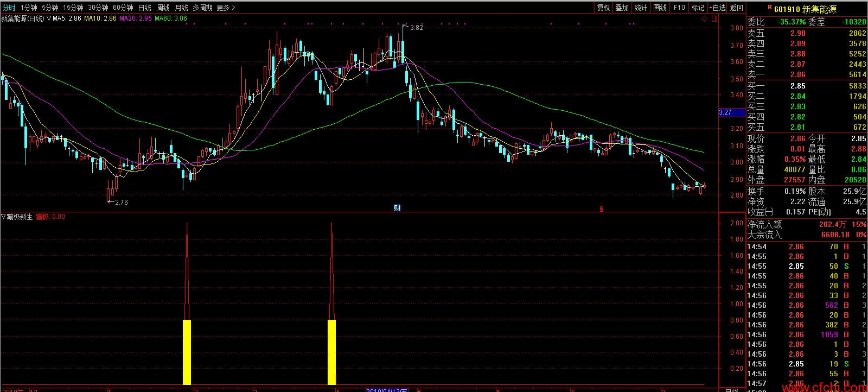Click the 叠加 overlay button
Image resolution: width=868 pixels, height=392 pixels.
(622, 8)
